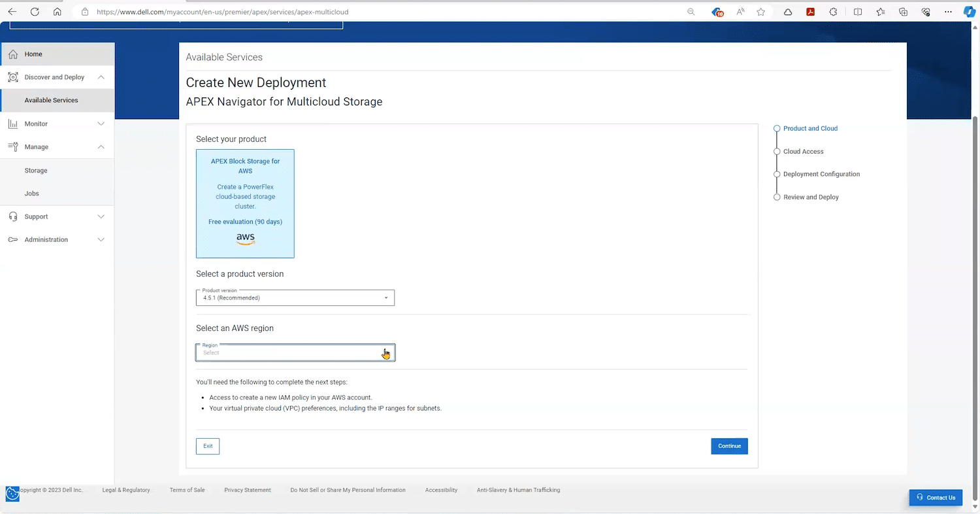
Task: Open Jobs under Manage
Action: coord(31,193)
